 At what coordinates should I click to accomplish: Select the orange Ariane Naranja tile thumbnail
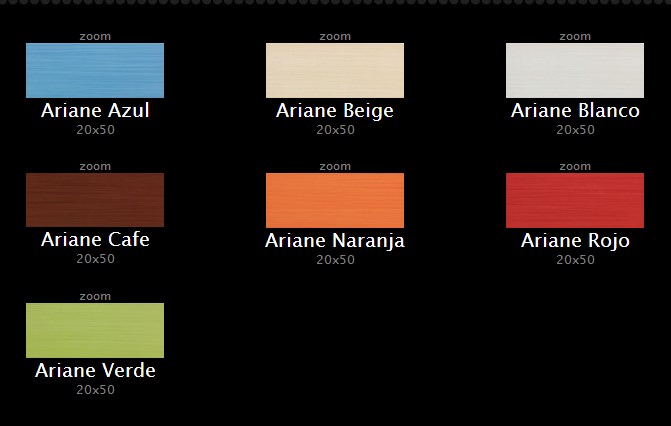335,200
